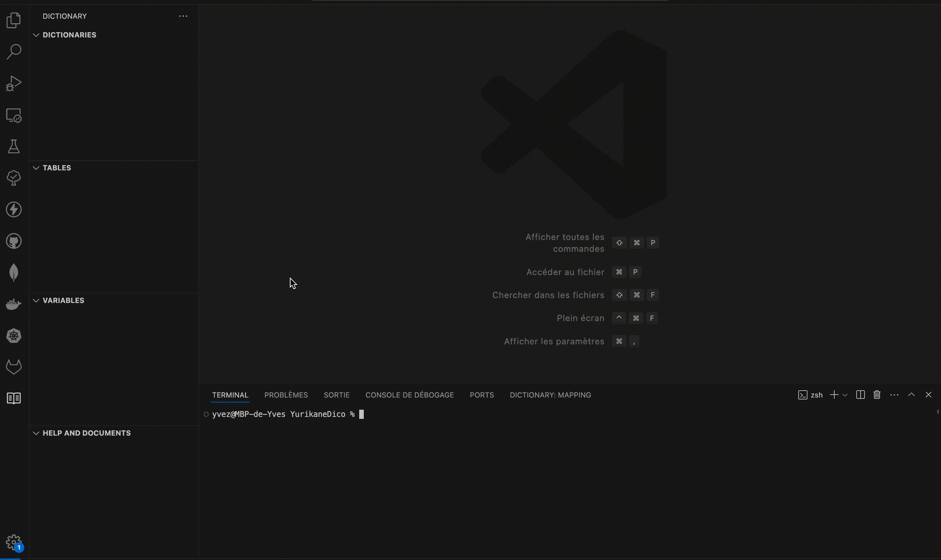Screen dimensions: 941x560
Task: Open Dictionary panel more actions menu
Action: (x=183, y=16)
